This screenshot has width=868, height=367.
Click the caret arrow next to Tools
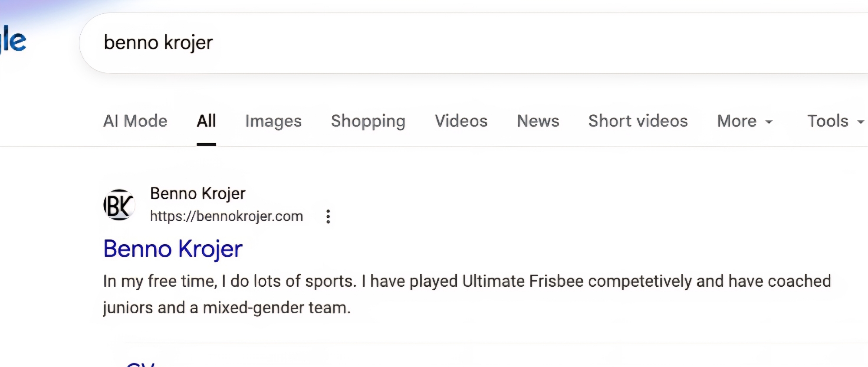(860, 122)
